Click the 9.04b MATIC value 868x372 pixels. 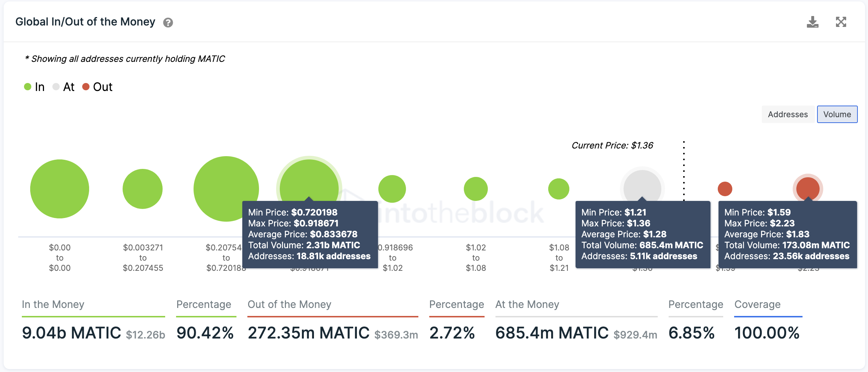(71, 333)
